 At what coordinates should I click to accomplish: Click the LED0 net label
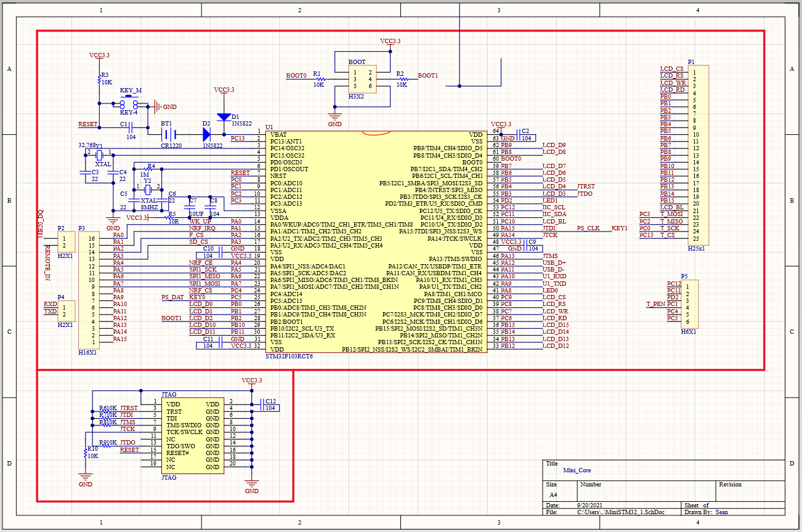point(550,291)
